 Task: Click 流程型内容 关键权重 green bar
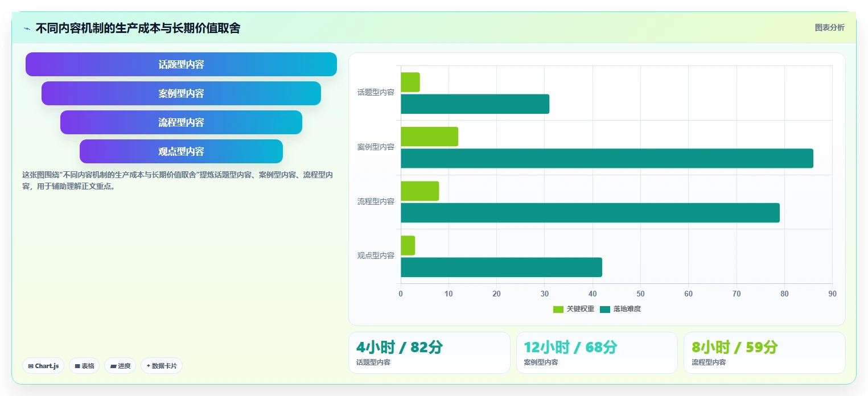pos(420,191)
